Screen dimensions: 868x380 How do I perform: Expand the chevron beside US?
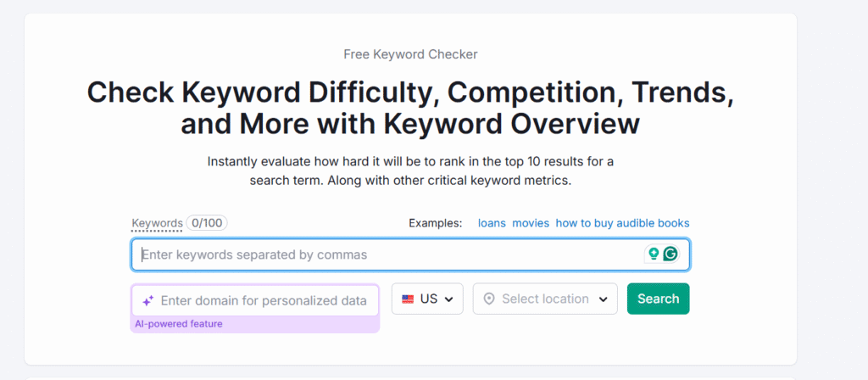449,299
